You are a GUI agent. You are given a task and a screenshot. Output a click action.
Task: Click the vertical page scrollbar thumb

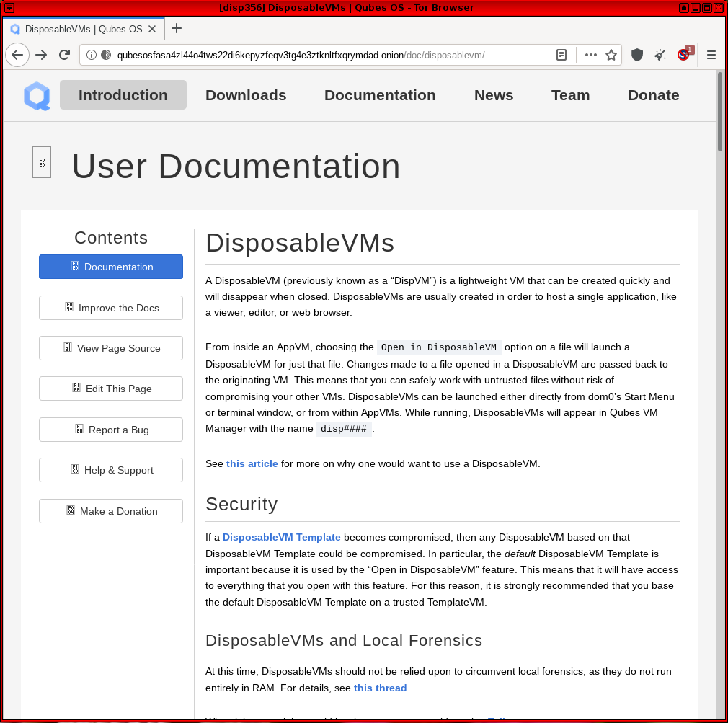pos(719,112)
